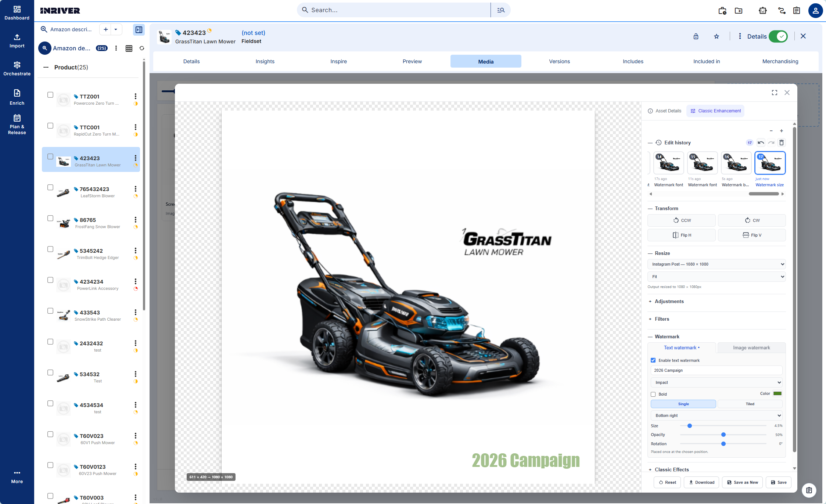
Task: Delete edit history with trash icon
Action: tap(782, 143)
